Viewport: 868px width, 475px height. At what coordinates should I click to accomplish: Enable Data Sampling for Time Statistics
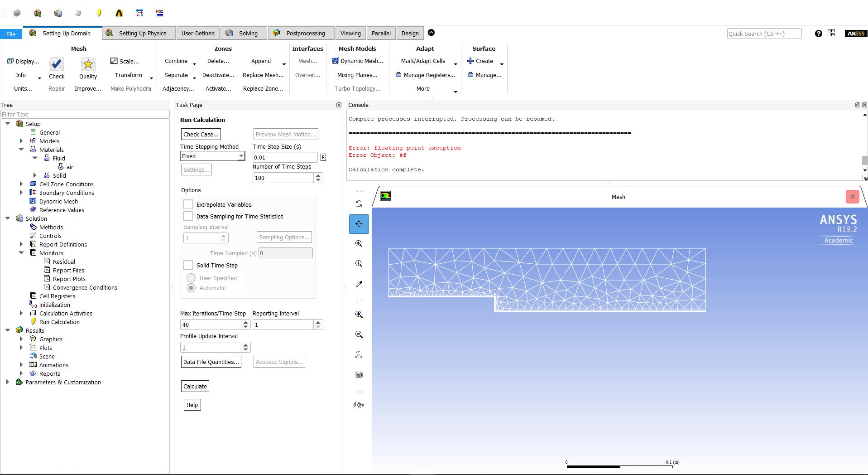pos(188,216)
